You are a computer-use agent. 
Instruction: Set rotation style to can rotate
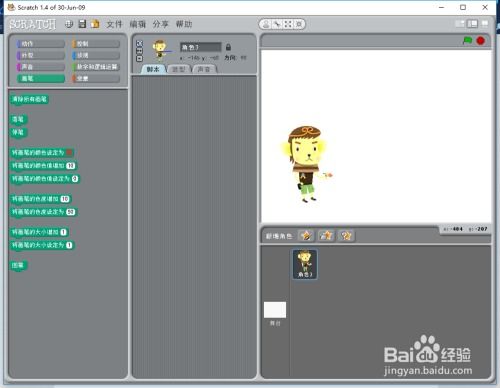coord(140,43)
